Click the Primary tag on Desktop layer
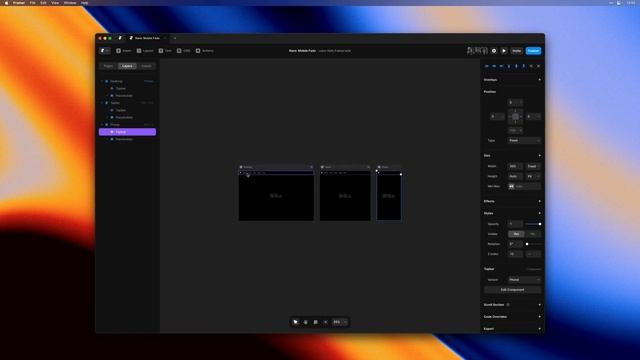 149,81
